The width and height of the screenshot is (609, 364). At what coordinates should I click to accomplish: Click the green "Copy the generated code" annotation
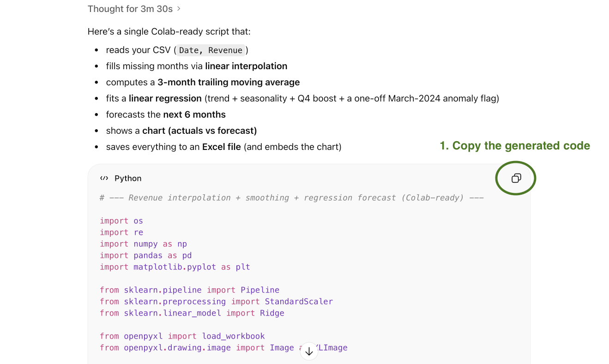click(x=515, y=146)
